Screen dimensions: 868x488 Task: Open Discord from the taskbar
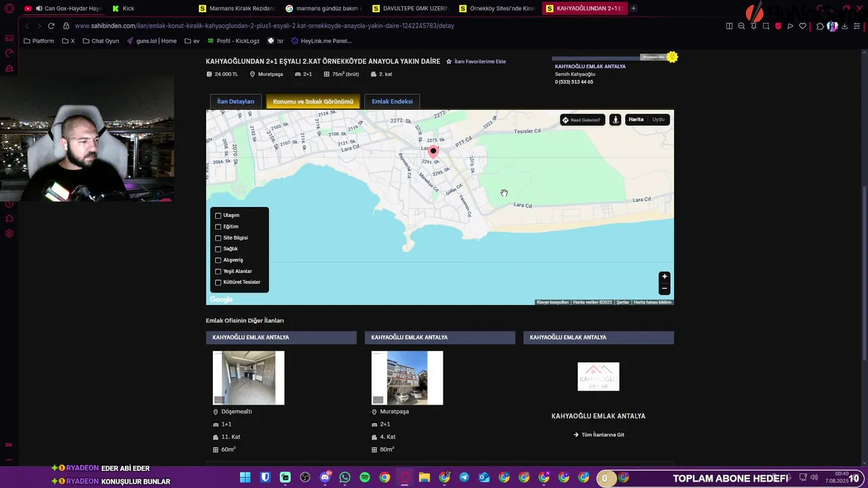click(x=325, y=478)
